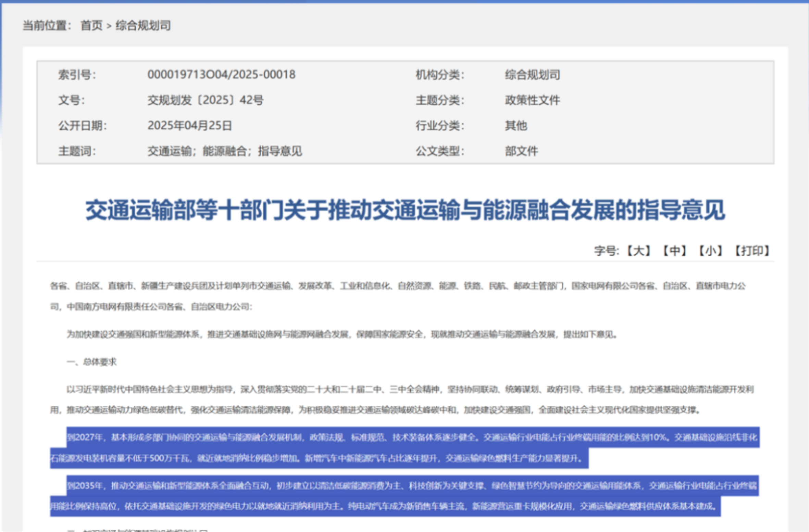Click 综合规划司 value beside 机构分类
This screenshot has height=532, width=809.
pyautogui.click(x=532, y=75)
